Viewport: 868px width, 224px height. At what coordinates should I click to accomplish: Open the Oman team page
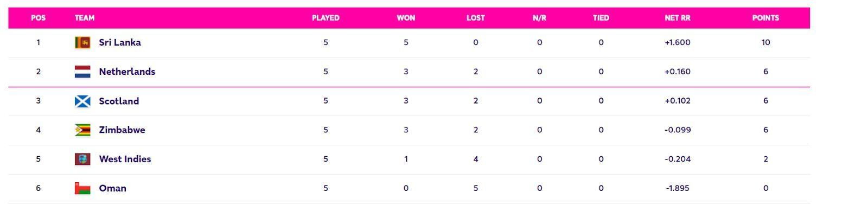coord(112,188)
